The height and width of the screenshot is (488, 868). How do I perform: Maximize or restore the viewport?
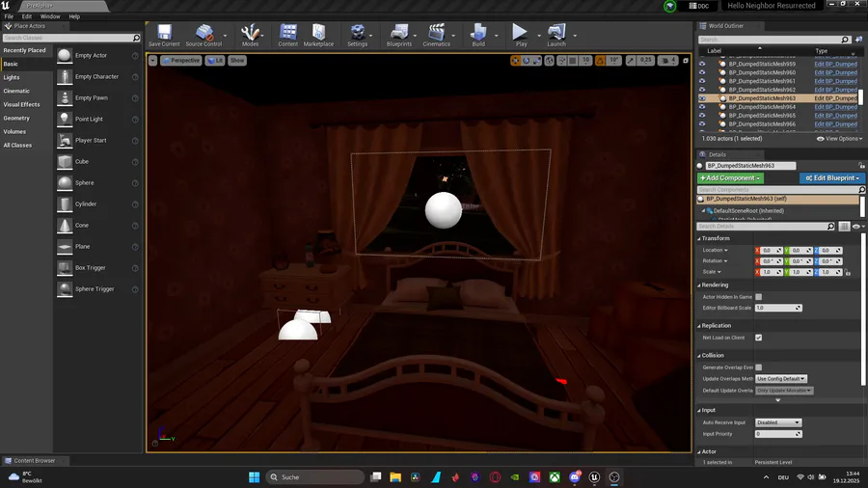(x=686, y=61)
